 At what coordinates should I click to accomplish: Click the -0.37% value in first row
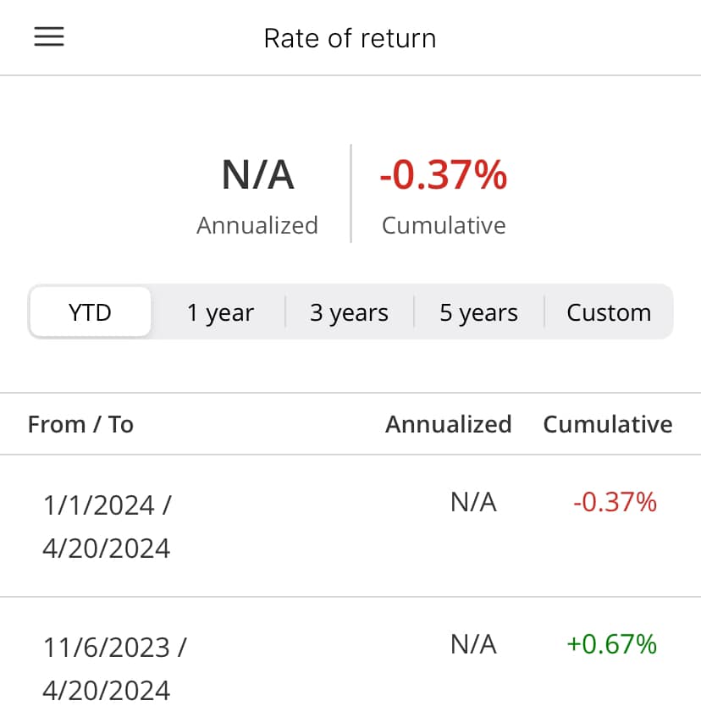pos(615,502)
